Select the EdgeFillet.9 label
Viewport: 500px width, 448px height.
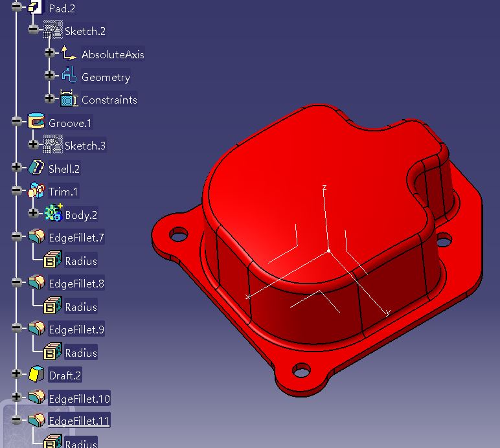76,330
